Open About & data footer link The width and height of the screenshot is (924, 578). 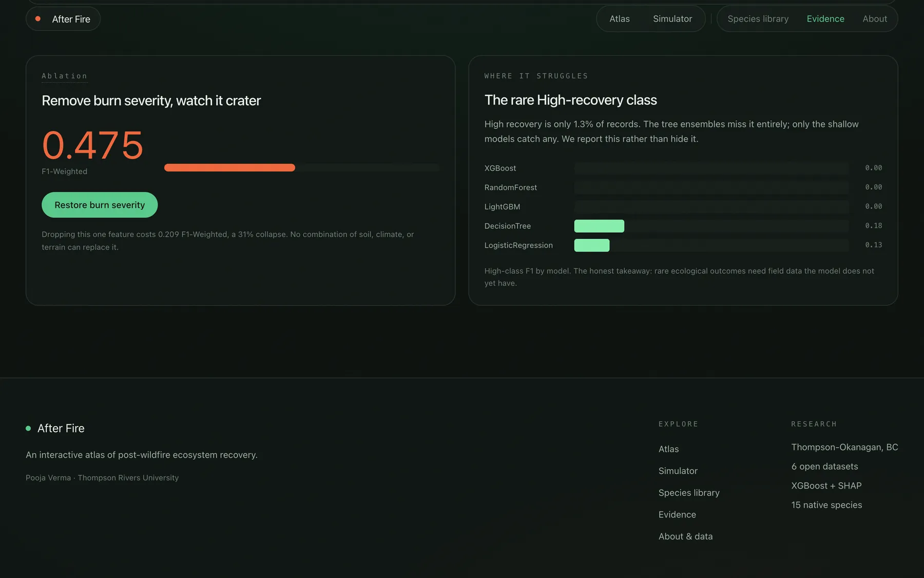tap(685, 536)
